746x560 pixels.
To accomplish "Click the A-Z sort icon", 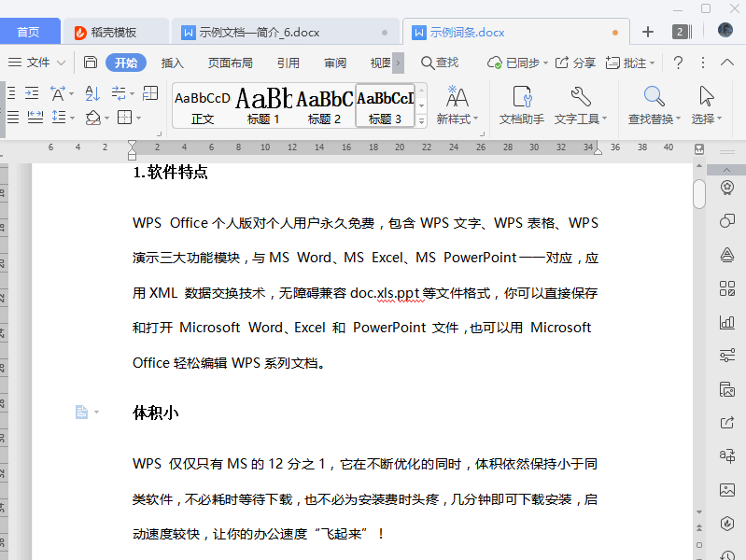I will pyautogui.click(x=91, y=93).
